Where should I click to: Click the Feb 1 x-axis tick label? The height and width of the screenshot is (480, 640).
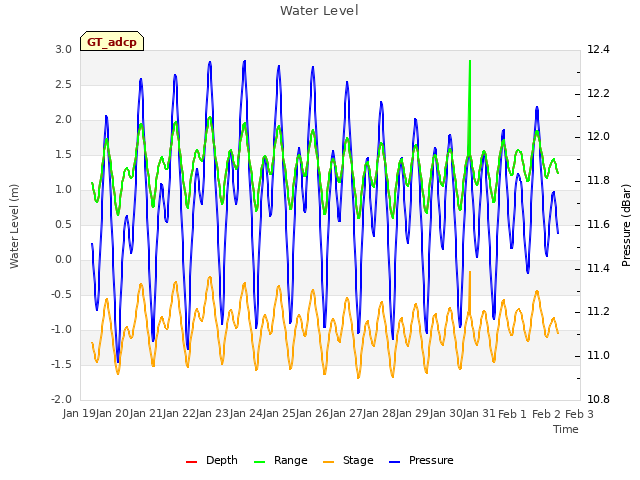[513, 414]
